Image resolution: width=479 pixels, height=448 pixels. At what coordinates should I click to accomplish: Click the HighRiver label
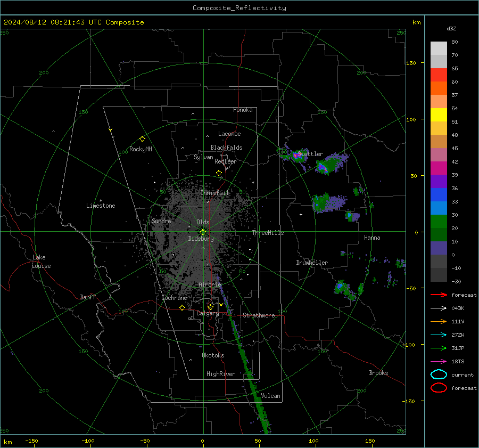tap(221, 374)
